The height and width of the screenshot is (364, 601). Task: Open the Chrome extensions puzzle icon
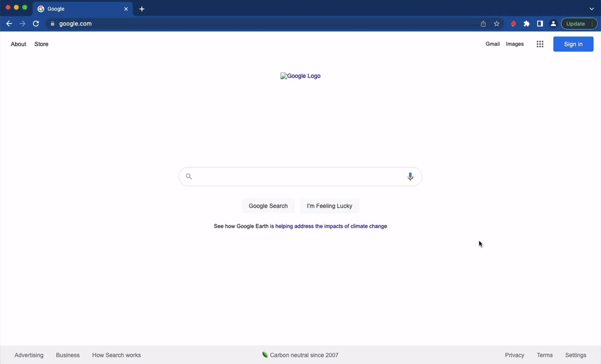(526, 23)
